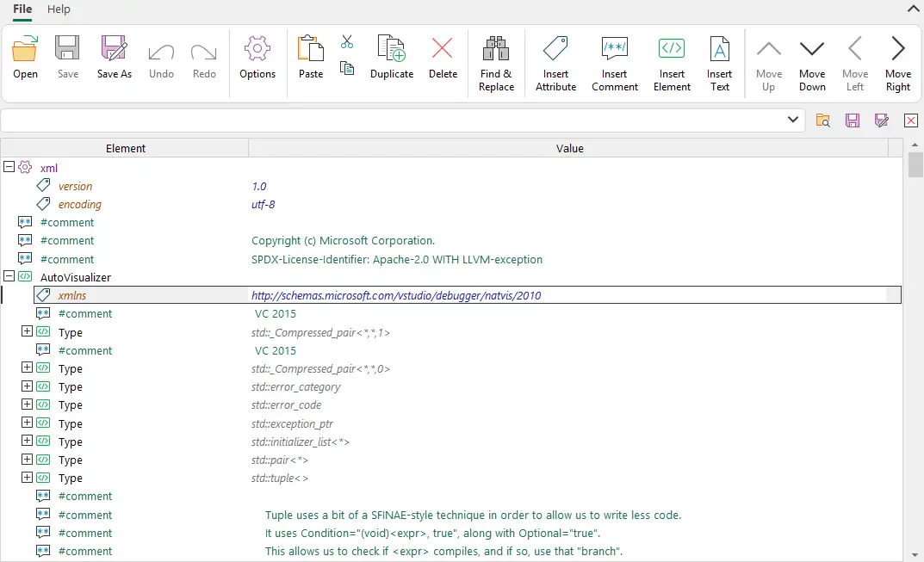
Task: Click the scrollbar up arrow
Action: tap(915, 145)
